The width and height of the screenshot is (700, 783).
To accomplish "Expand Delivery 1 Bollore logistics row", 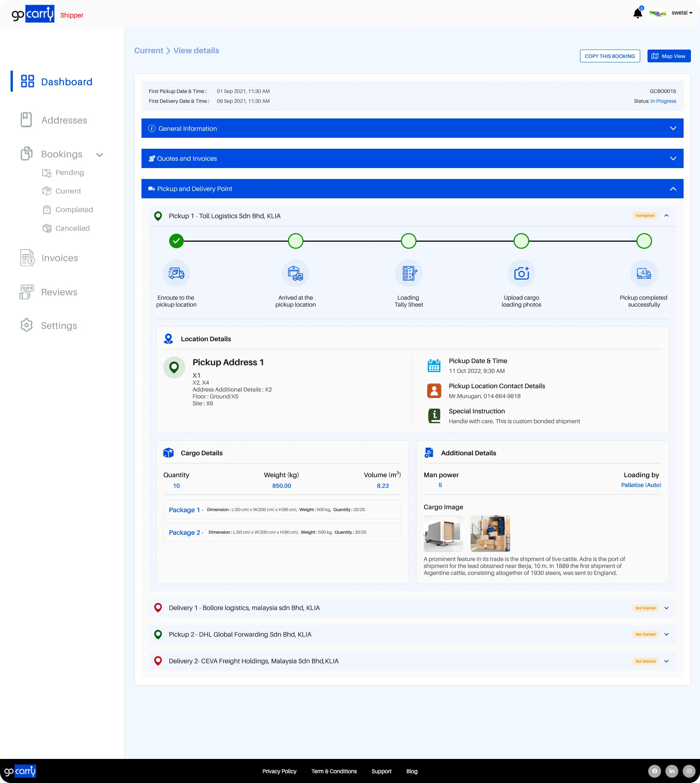I will coord(666,608).
